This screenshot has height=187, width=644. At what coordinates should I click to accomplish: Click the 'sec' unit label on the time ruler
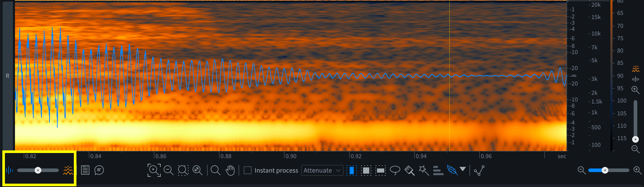point(562,156)
